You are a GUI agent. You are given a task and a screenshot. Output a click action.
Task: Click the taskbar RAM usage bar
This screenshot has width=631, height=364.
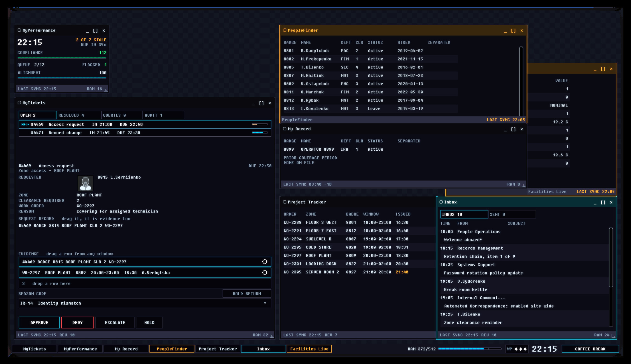469,349
